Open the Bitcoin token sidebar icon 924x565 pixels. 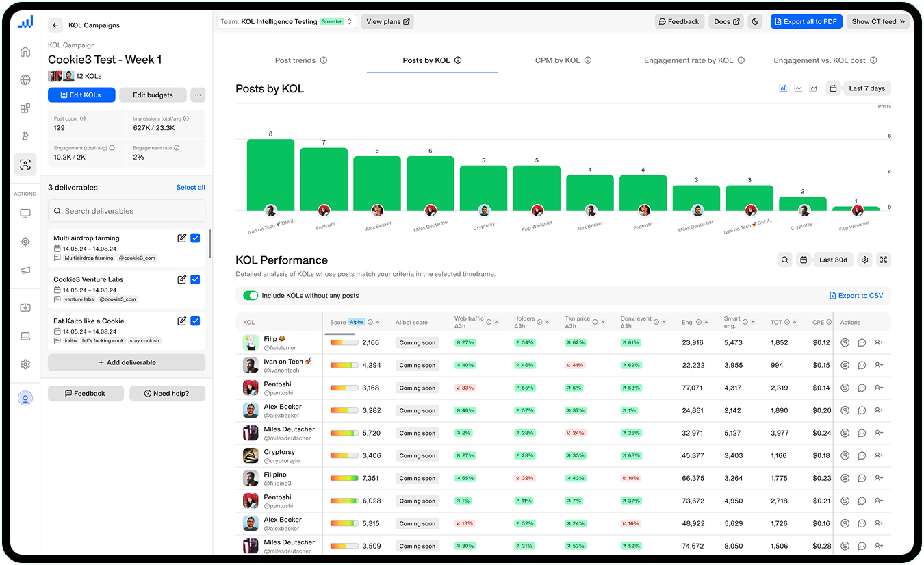click(x=25, y=136)
